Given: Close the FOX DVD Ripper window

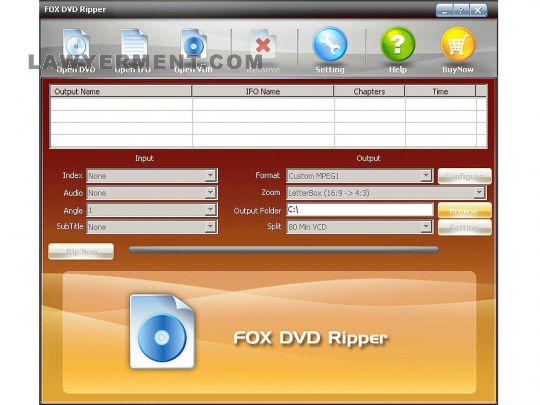Looking at the screenshot, I should click(x=478, y=10).
